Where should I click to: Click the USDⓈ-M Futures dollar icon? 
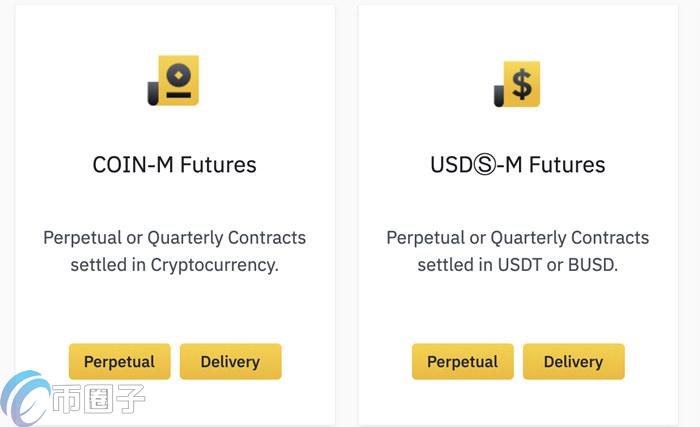coord(517,83)
